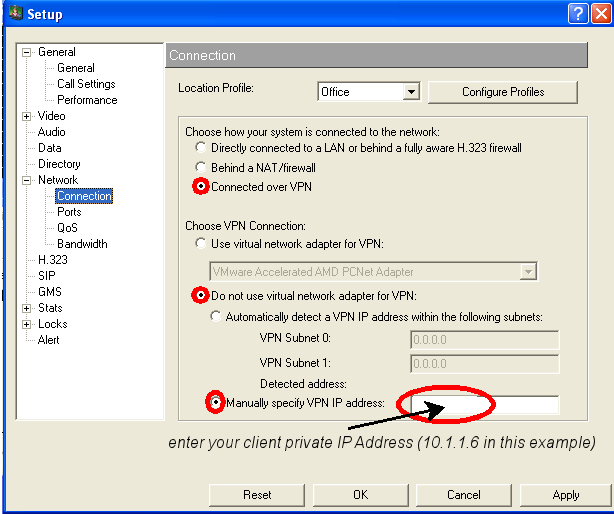Open General sub-item under General
The image size is (614, 514).
tap(76, 68)
